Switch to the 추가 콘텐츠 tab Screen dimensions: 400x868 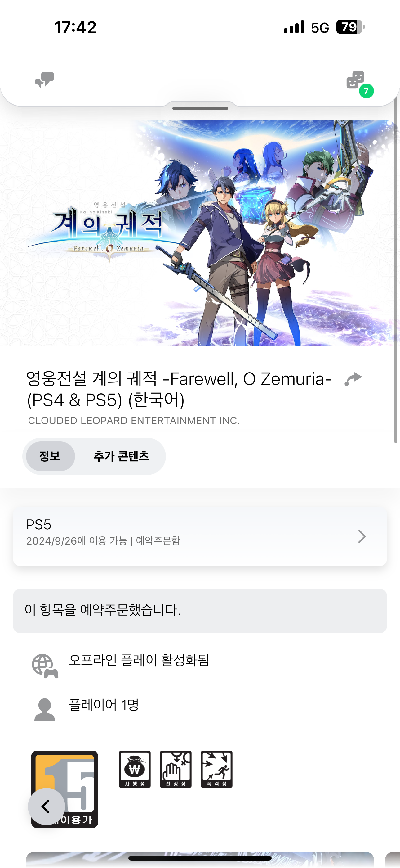click(121, 456)
